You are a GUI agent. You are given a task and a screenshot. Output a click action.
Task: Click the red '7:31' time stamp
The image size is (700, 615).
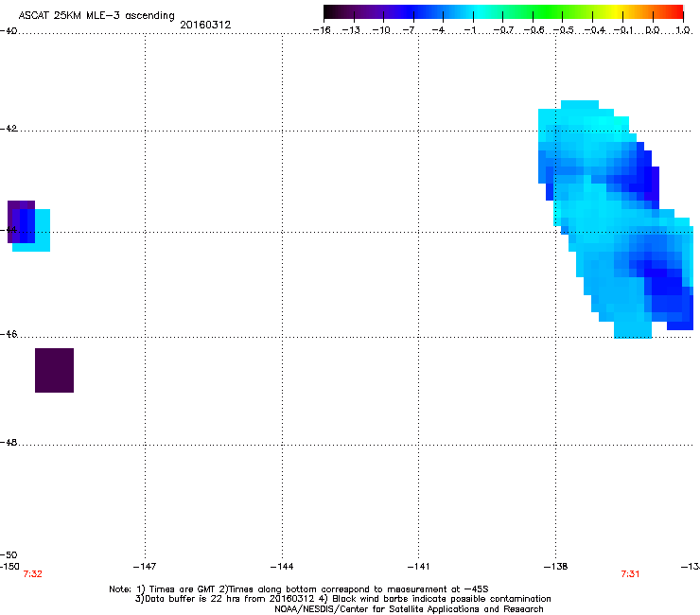pos(630,574)
